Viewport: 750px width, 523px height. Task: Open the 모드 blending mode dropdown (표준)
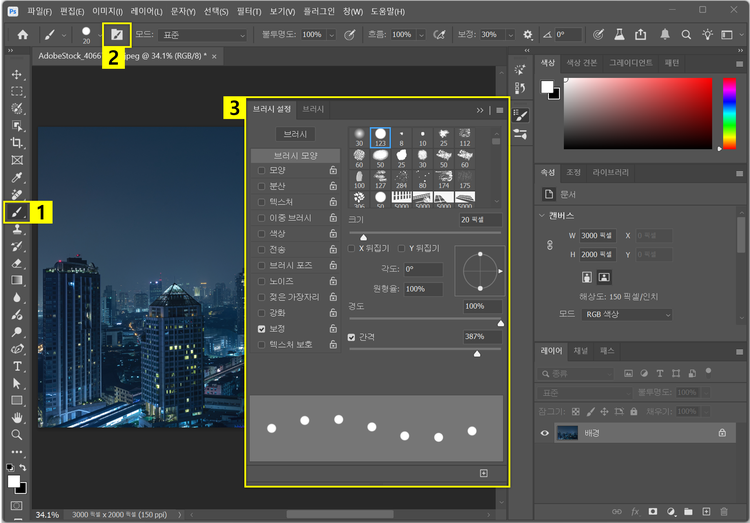tap(203, 34)
